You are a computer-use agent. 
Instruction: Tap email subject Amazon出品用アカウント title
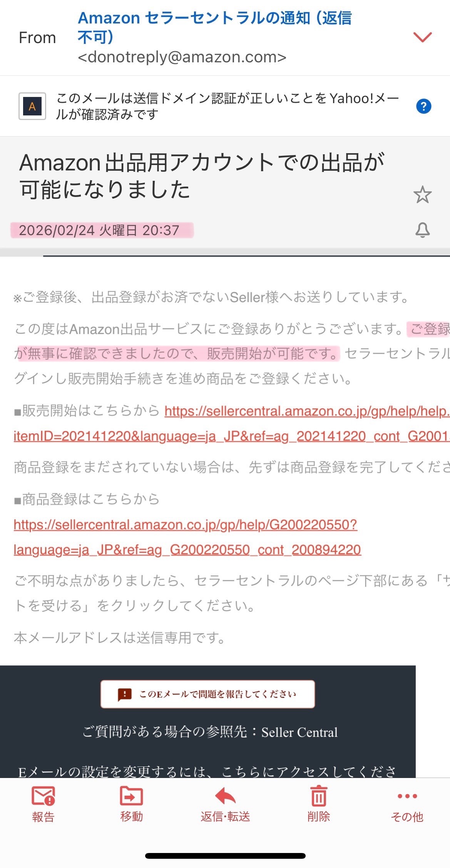(202, 176)
